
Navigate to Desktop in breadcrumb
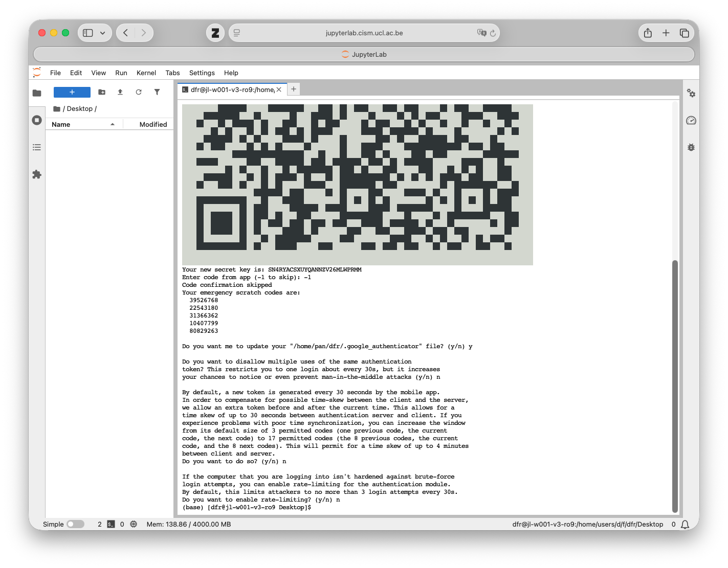(80, 109)
